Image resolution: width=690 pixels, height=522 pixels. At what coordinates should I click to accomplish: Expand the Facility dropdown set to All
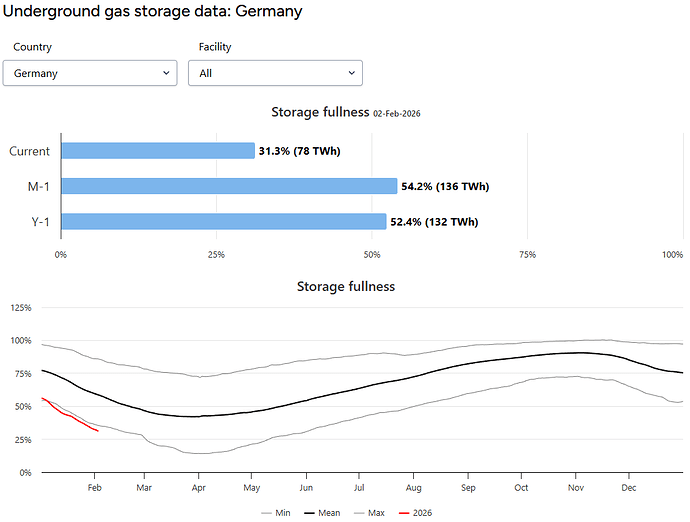pyautogui.click(x=275, y=73)
